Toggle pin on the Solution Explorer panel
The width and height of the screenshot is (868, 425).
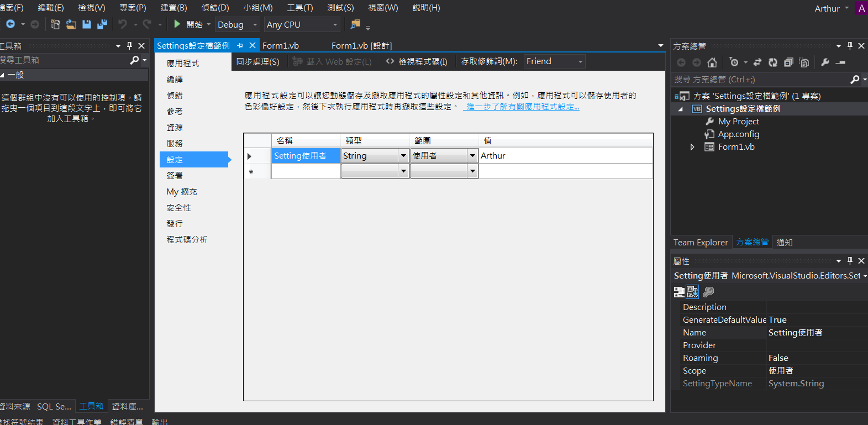click(850, 46)
